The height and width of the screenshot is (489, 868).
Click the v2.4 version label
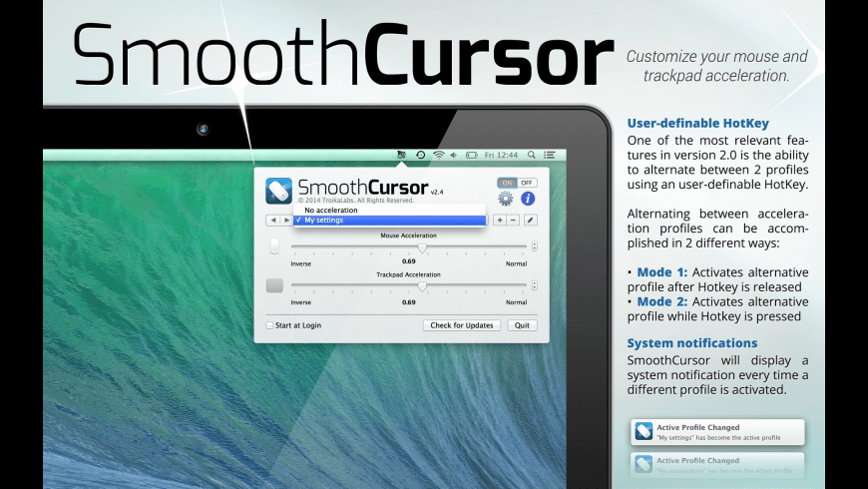[437, 193]
